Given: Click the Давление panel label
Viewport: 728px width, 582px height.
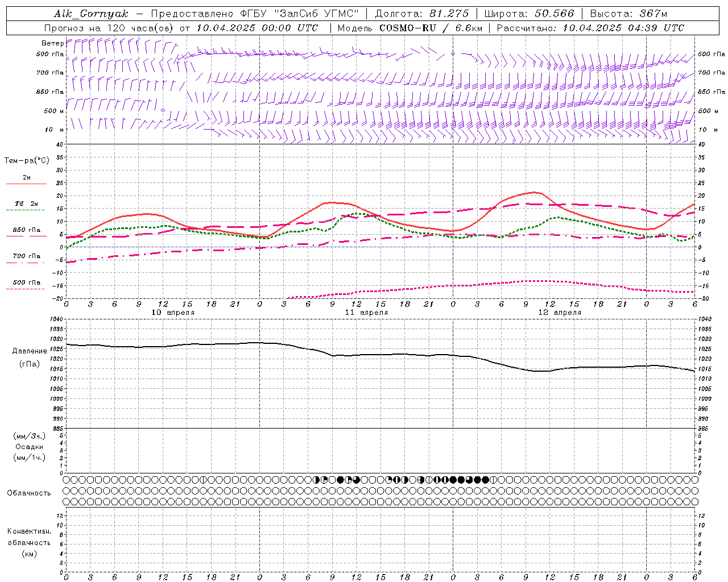Looking at the screenshot, I should point(30,351).
